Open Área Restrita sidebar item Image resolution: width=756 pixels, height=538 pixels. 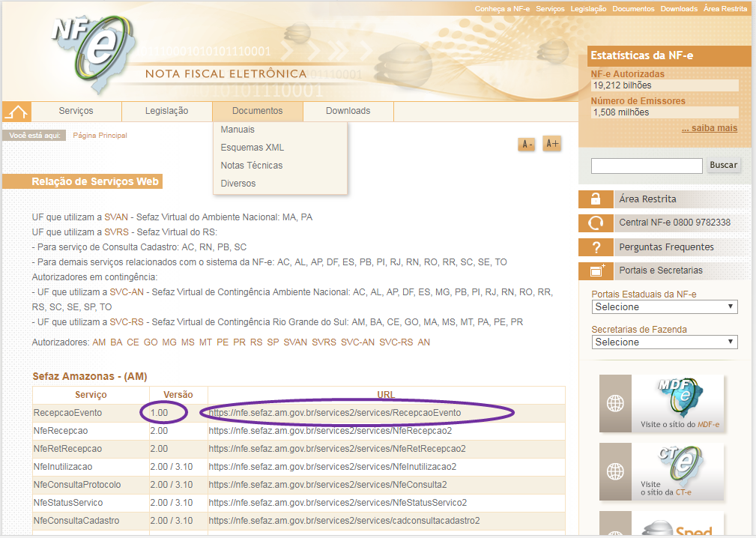tap(647, 199)
